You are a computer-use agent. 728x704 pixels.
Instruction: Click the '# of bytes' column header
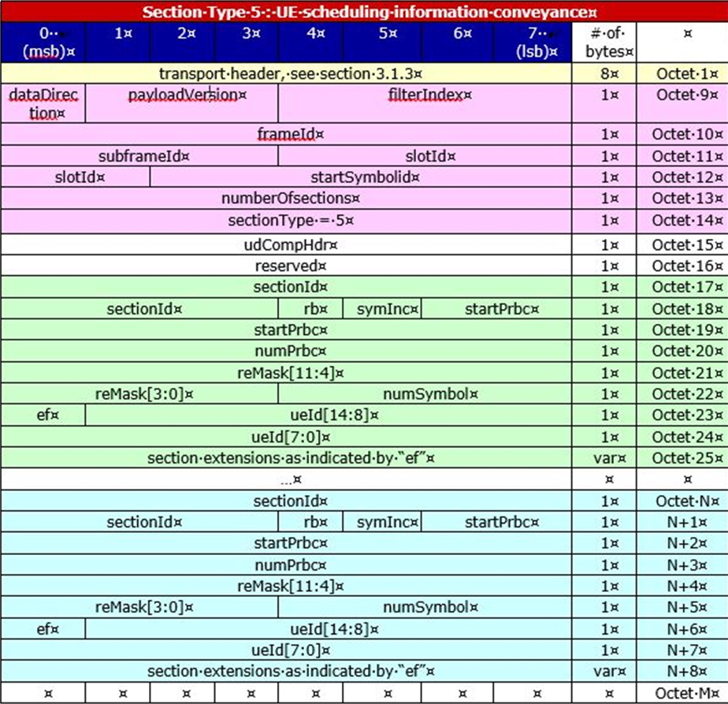click(610, 43)
